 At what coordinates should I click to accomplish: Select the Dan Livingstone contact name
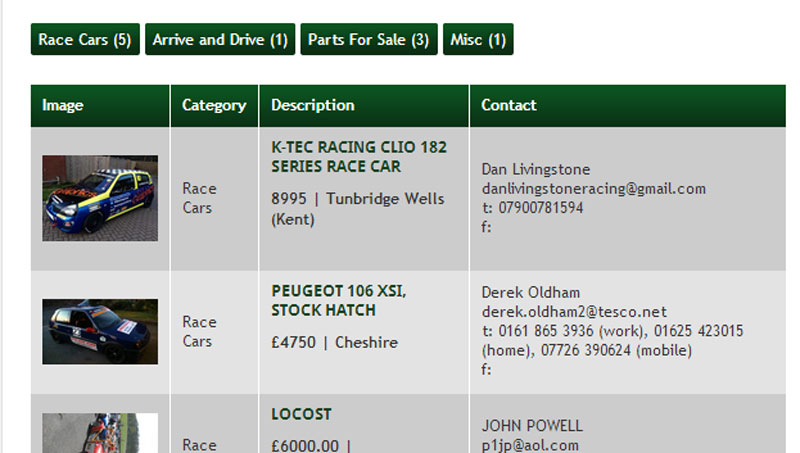tap(536, 169)
